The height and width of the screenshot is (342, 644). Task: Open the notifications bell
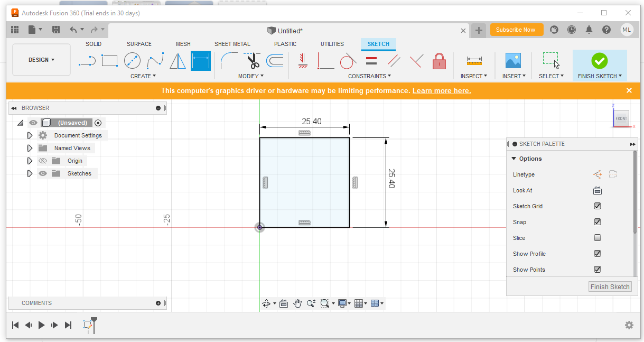589,30
